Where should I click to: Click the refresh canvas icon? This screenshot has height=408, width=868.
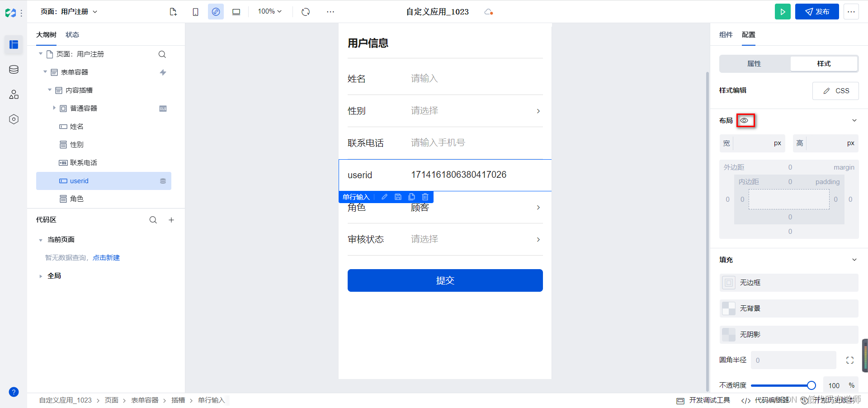point(306,12)
